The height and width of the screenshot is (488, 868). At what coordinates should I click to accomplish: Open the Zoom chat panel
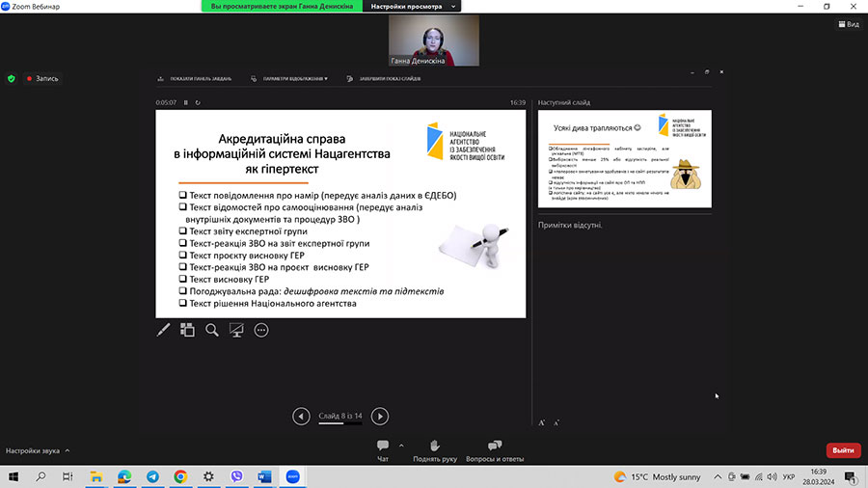383,450
